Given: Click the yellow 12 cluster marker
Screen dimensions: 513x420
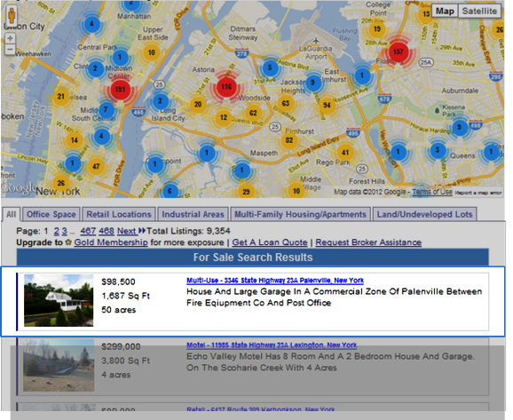Looking at the screenshot, I should tap(224, 117).
